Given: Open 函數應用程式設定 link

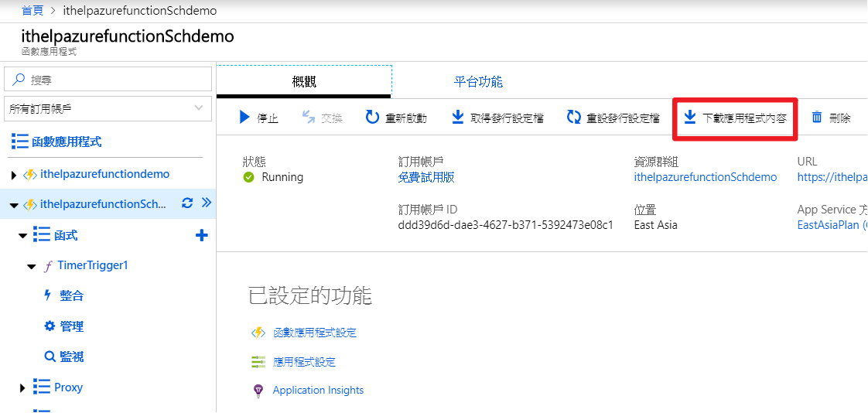Looking at the screenshot, I should click(315, 333).
